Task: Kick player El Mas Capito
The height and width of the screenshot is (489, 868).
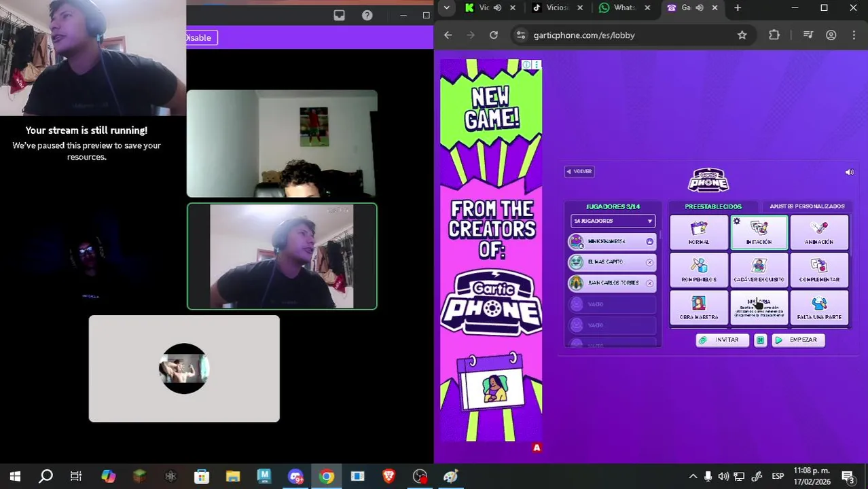Action: pyautogui.click(x=649, y=262)
